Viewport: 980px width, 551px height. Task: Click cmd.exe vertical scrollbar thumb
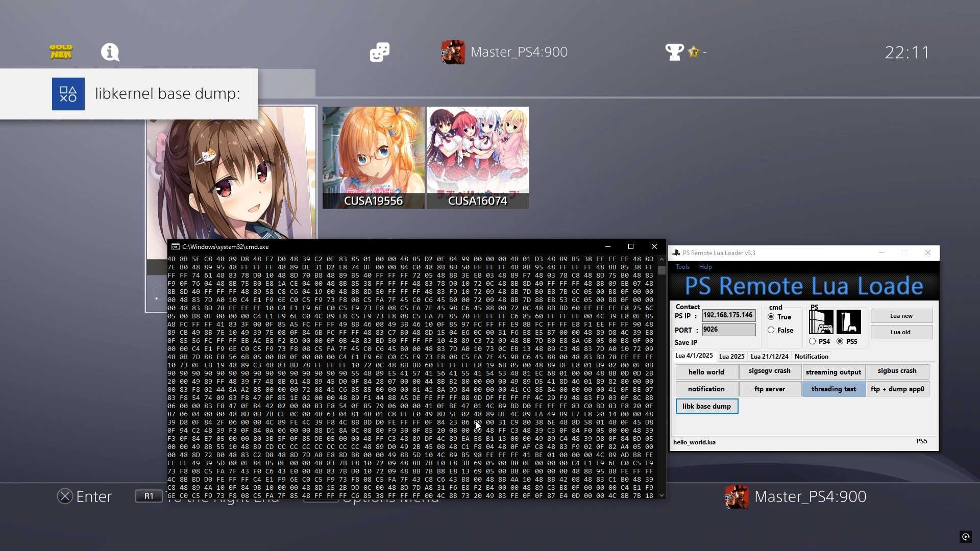(661, 270)
